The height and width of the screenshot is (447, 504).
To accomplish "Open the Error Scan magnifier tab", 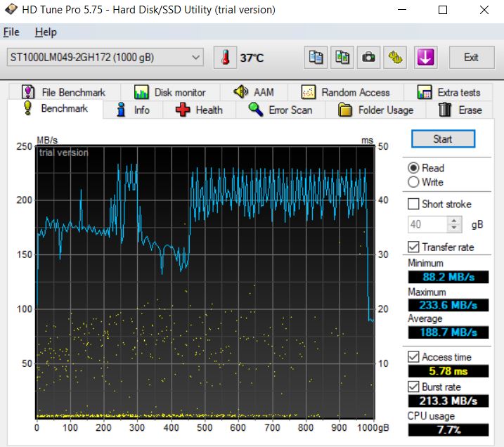I will point(280,110).
